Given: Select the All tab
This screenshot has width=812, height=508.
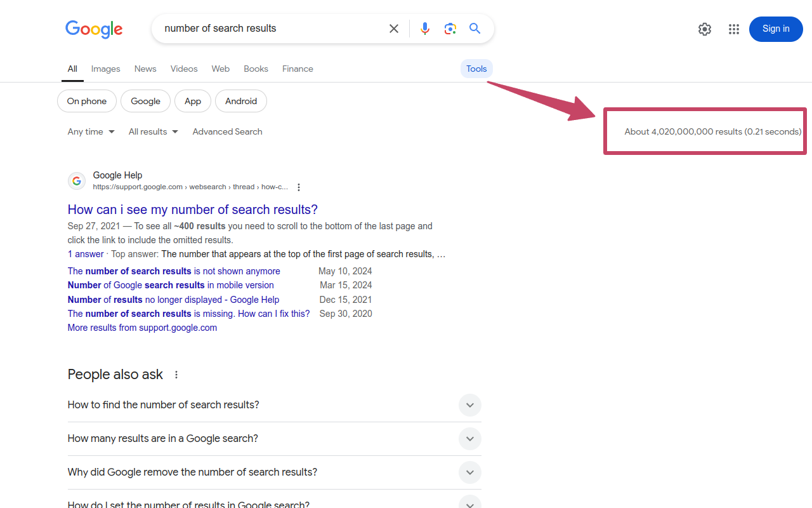Looking at the screenshot, I should point(72,69).
